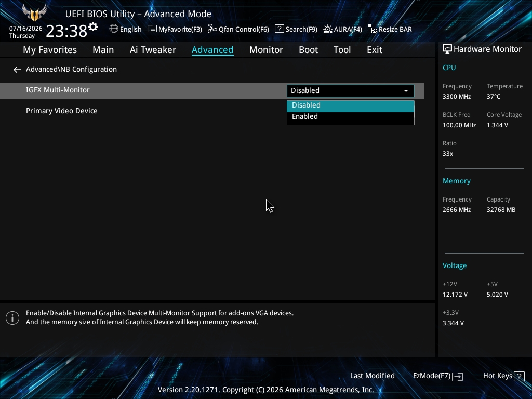Click the AURA light icon
Viewport: 532px width, 399px height.
tap(328, 29)
